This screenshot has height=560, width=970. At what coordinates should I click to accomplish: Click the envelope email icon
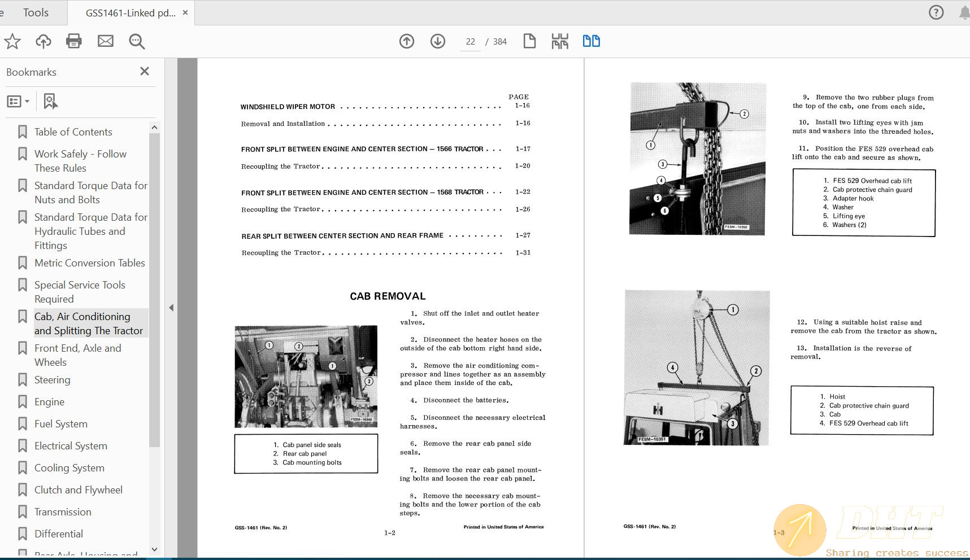click(106, 41)
